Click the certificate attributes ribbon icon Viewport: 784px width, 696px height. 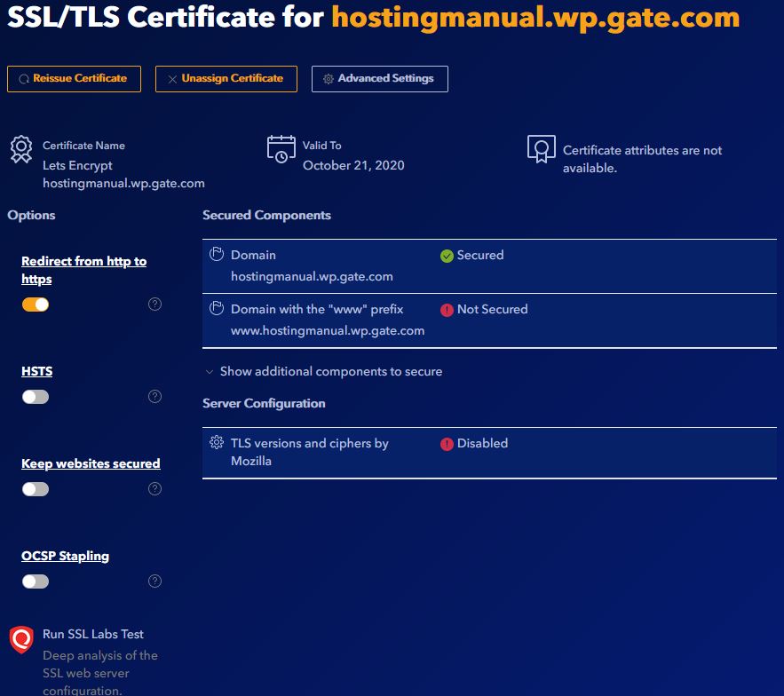(x=542, y=150)
